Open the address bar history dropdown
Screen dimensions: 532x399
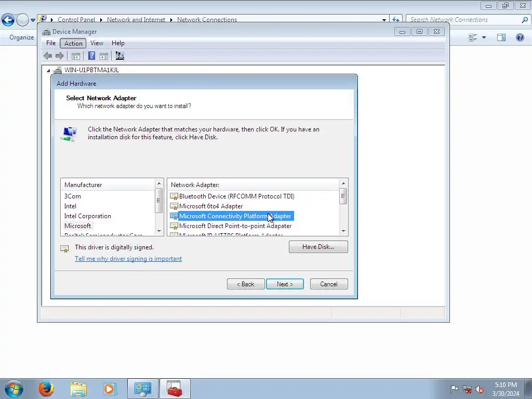click(x=384, y=20)
